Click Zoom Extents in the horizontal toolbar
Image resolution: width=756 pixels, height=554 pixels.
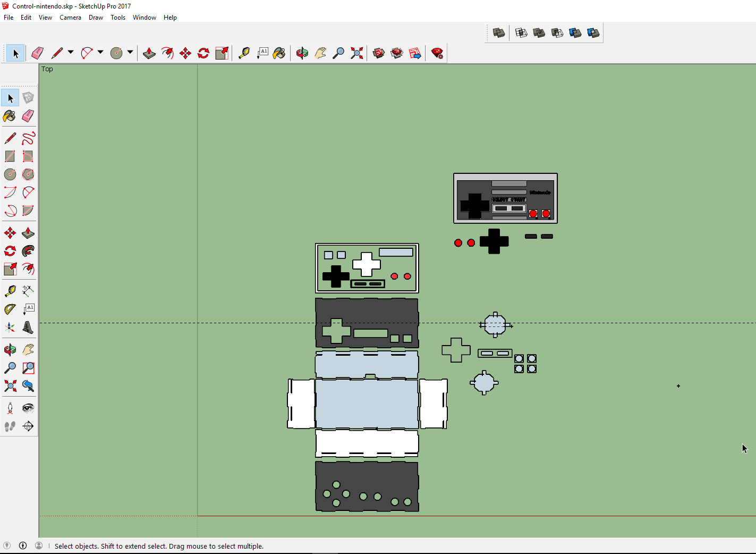coord(356,53)
